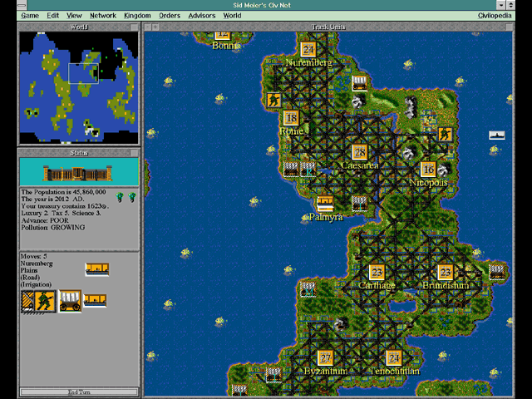Click the left unit of pair southwest of Rome
Image resolution: width=532 pixels, height=399 pixels.
[x=291, y=170]
